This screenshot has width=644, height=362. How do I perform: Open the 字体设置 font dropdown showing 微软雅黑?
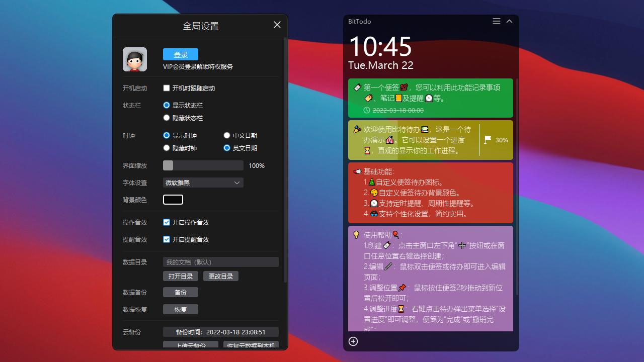203,183
